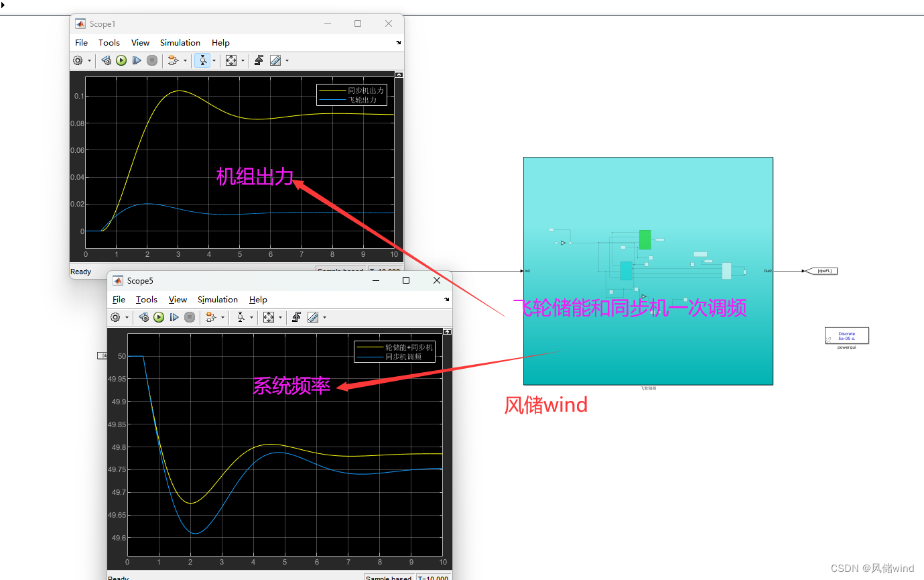This screenshot has height=580, width=924.
Task: Open Triggers icon in Scope1 toolbar
Action: click(x=259, y=60)
